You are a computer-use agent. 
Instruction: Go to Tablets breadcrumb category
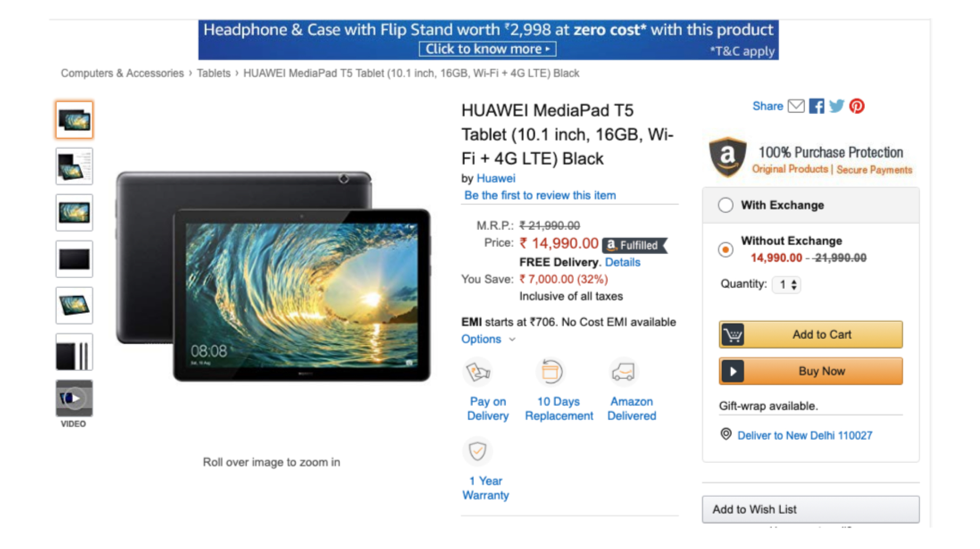(214, 73)
